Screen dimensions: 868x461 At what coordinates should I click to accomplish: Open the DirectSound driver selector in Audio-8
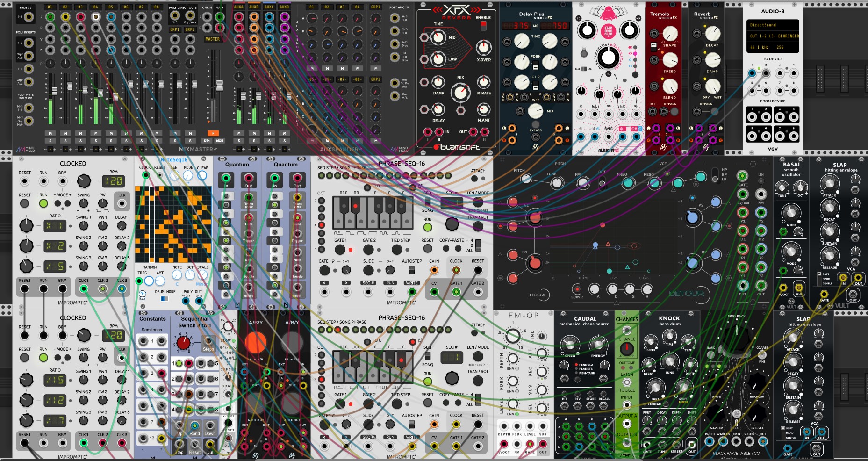(x=773, y=25)
